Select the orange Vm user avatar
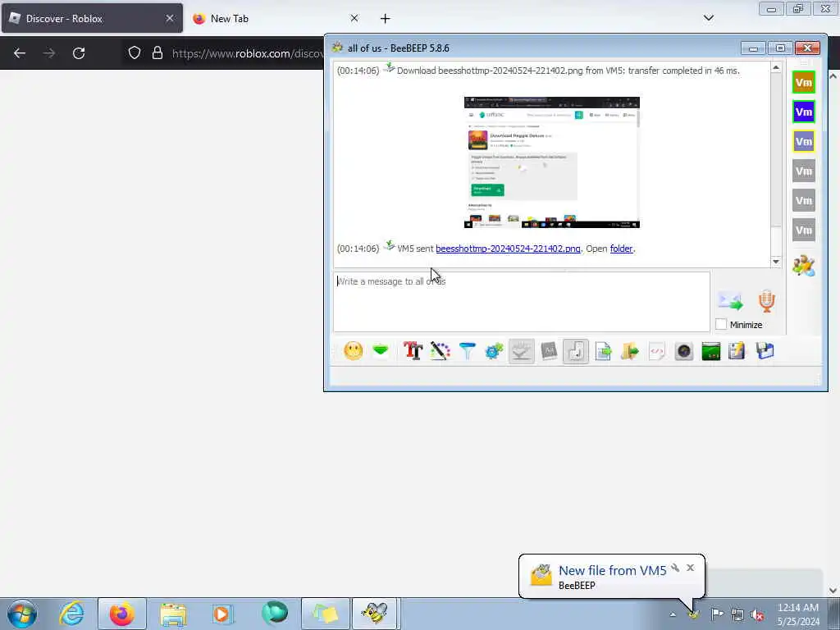The width and height of the screenshot is (840, 630). tap(804, 83)
